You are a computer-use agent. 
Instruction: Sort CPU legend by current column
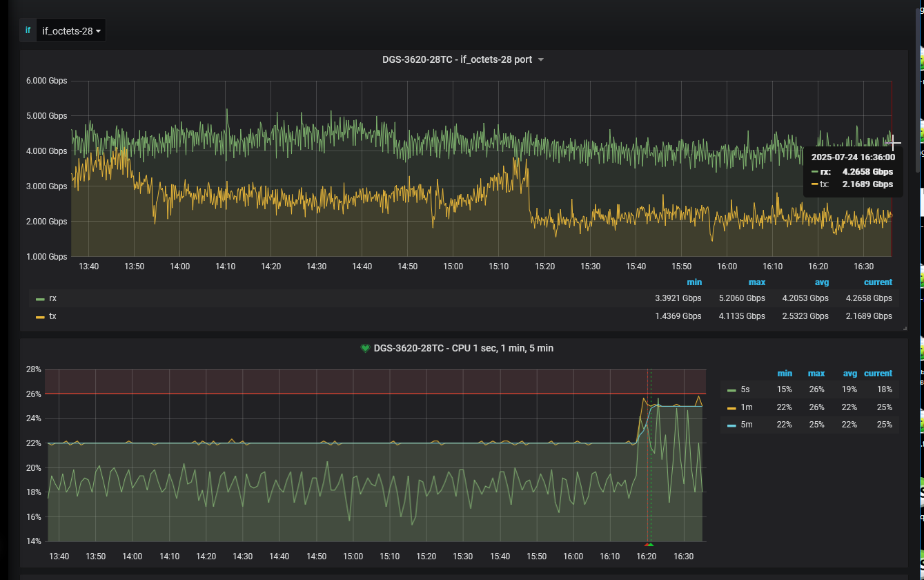tap(878, 374)
